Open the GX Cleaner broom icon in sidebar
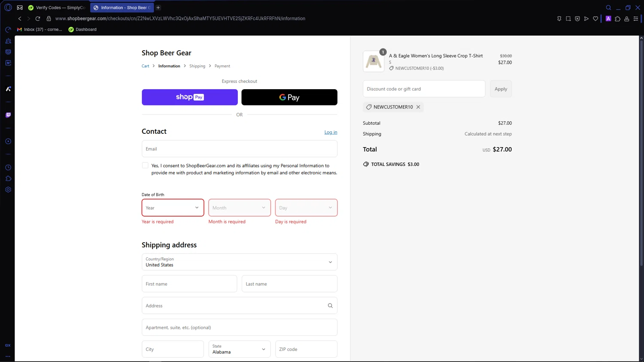644x362 pixels. (8, 41)
